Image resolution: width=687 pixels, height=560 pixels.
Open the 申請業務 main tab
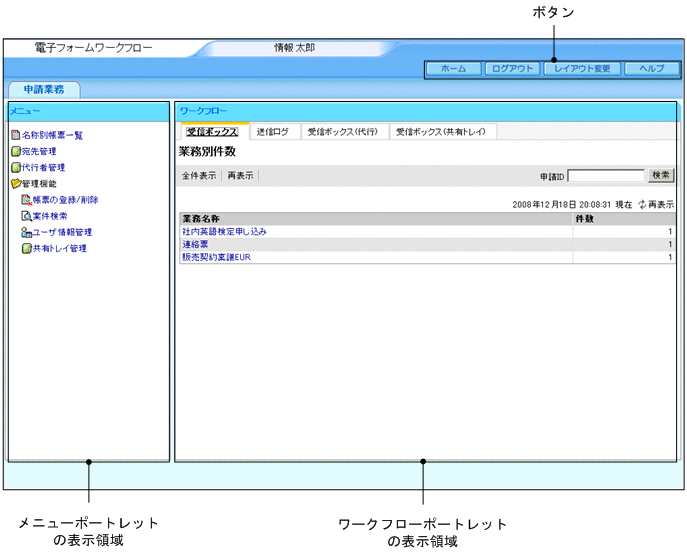pos(43,90)
